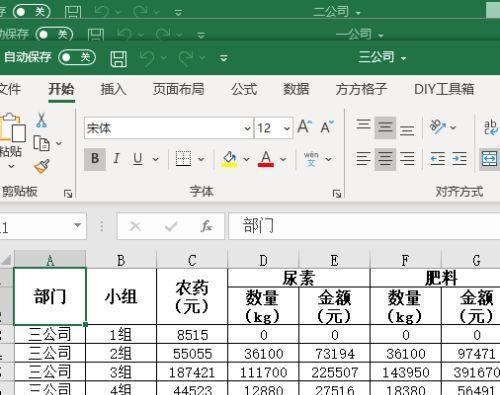Open the 数据 ribbon tab

pyautogui.click(x=296, y=89)
